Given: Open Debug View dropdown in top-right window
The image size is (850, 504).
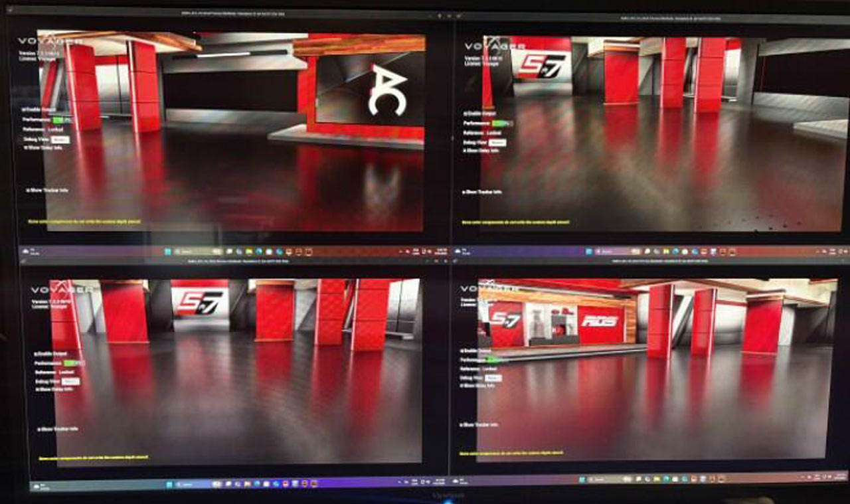Looking at the screenshot, I should coord(497,143).
